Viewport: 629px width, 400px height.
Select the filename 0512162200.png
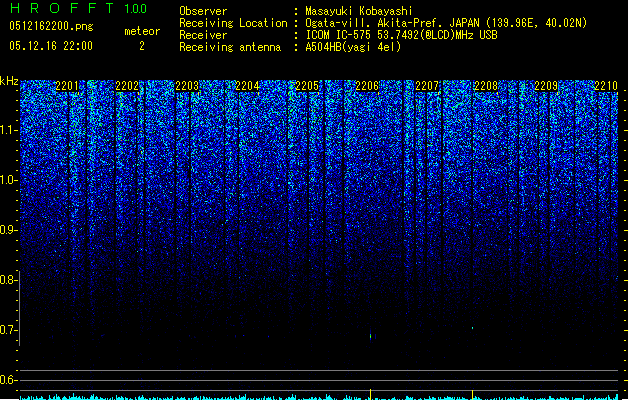51,27
